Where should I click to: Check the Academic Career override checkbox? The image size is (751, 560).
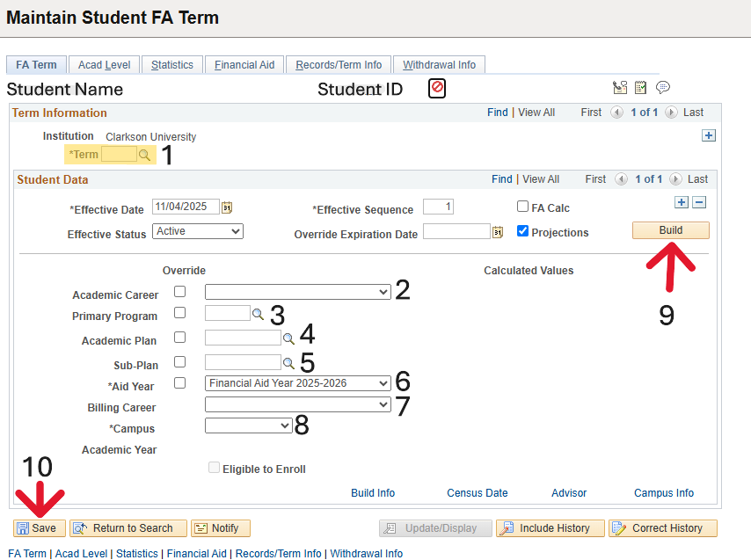click(180, 292)
